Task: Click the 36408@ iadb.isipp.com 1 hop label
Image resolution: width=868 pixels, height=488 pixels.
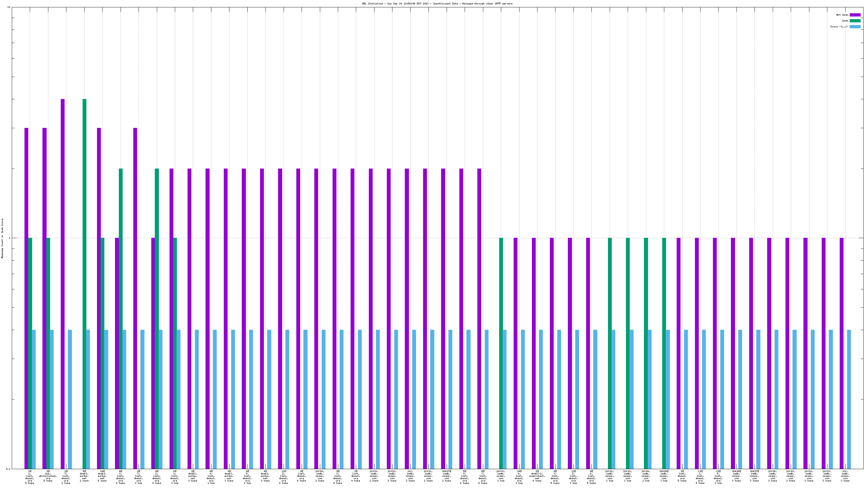Action: [664, 476]
